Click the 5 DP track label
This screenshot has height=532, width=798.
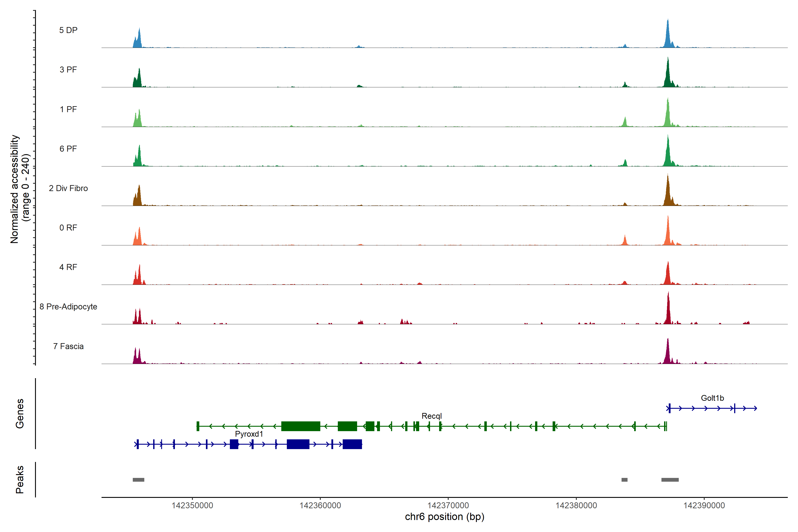(68, 30)
